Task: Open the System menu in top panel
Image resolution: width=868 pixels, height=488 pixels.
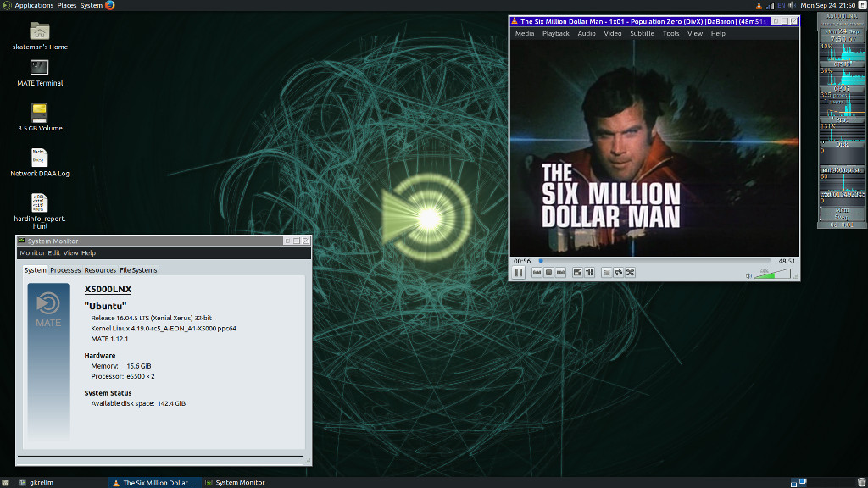Action: click(92, 5)
